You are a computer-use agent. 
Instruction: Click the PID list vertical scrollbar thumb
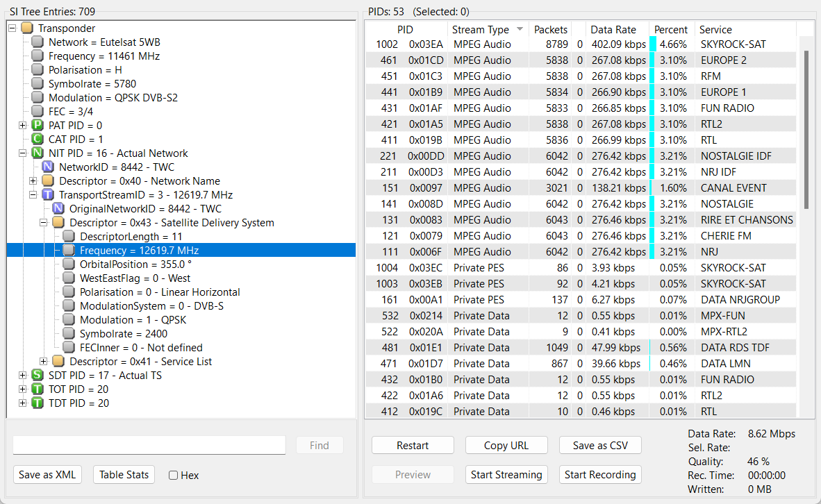pyautogui.click(x=806, y=129)
